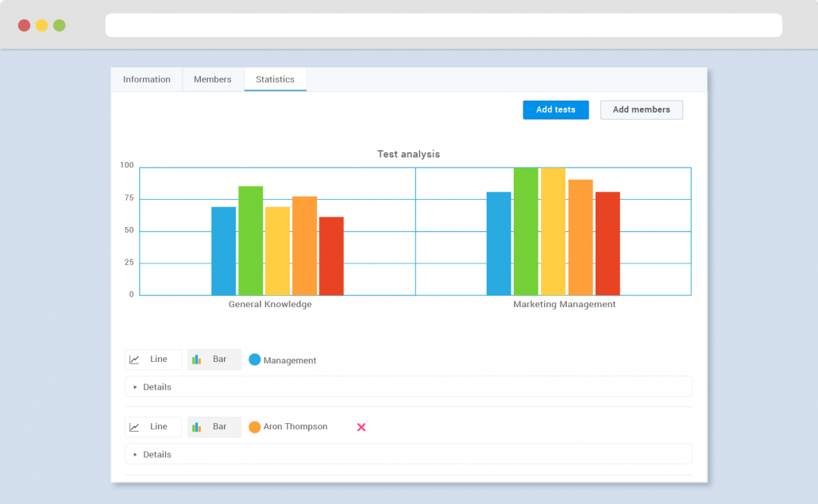Click the bar chart icon in Aron Thompson row
The image size is (818, 504).
coord(196,427)
